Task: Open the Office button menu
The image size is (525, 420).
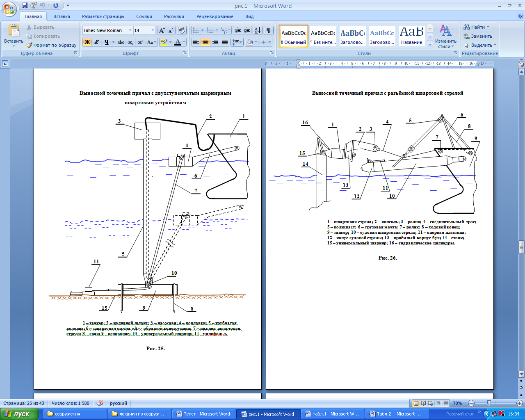Action: [x=9, y=8]
